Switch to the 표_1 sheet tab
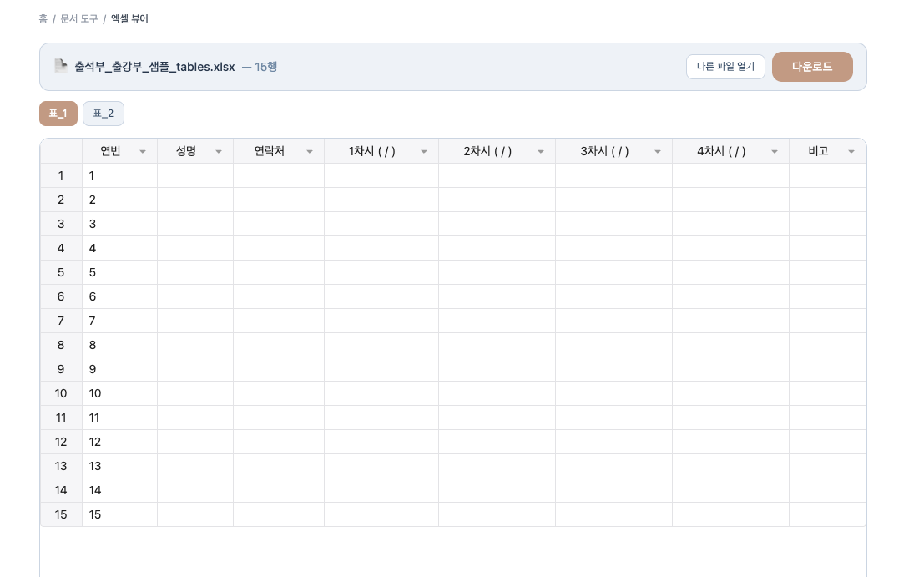 point(58,114)
